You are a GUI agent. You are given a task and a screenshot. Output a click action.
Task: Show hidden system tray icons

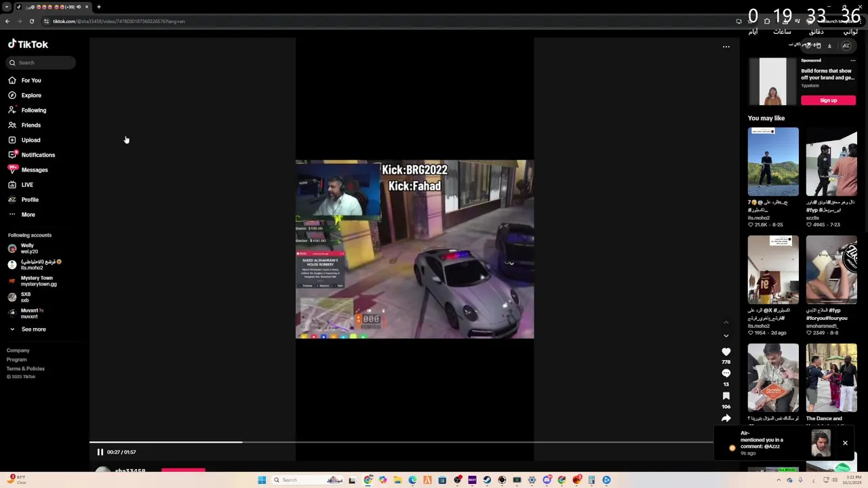click(778, 480)
